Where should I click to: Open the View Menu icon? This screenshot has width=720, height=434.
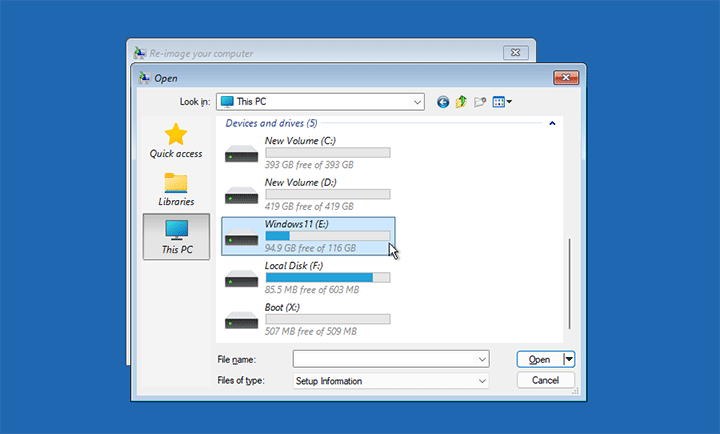[502, 102]
